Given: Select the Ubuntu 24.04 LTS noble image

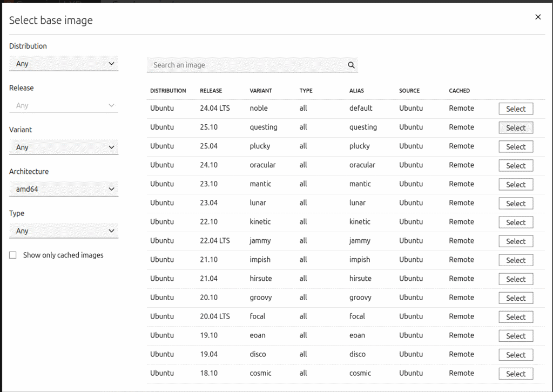Looking at the screenshot, I should 515,109.
